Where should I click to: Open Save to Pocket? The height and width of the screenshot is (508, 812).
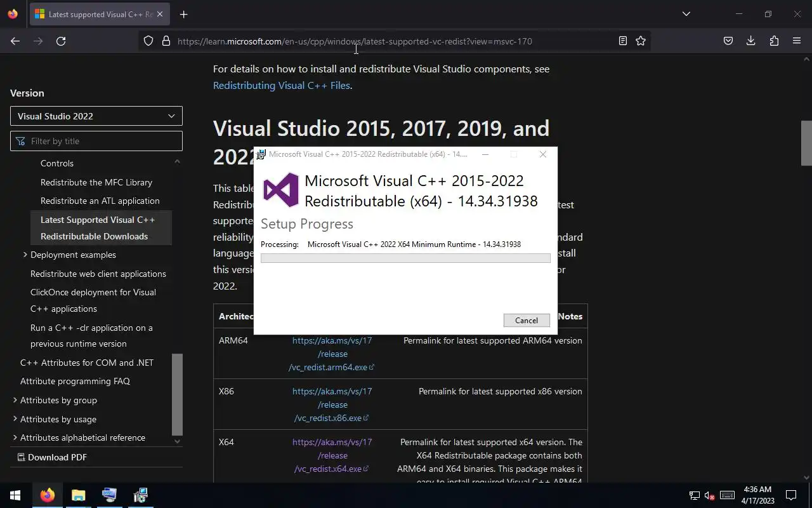(728, 41)
